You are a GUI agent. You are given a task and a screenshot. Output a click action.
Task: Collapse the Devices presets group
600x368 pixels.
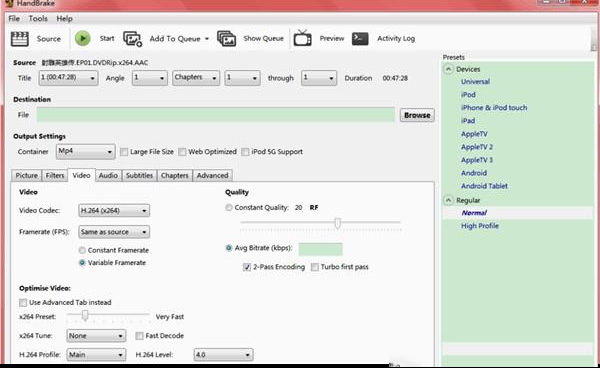[448, 69]
